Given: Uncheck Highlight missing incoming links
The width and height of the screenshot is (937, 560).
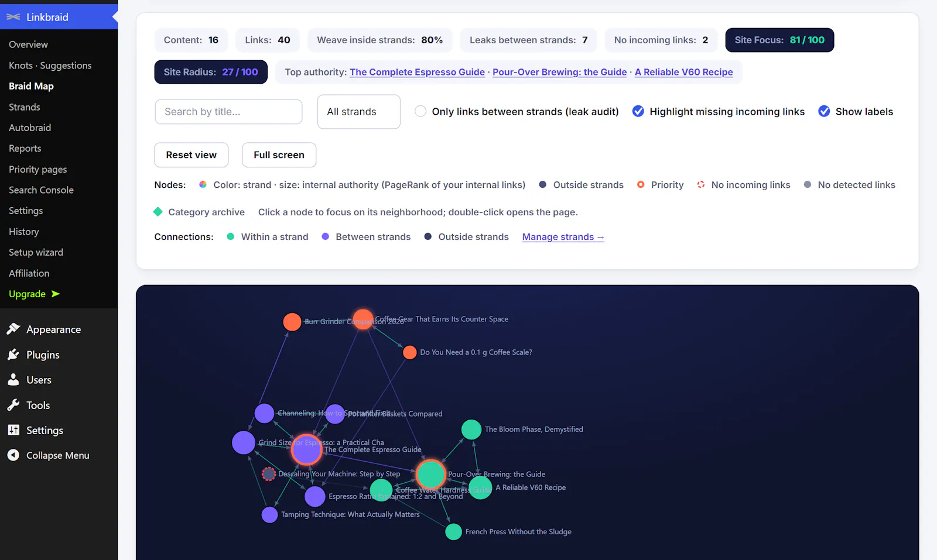Looking at the screenshot, I should click(638, 111).
